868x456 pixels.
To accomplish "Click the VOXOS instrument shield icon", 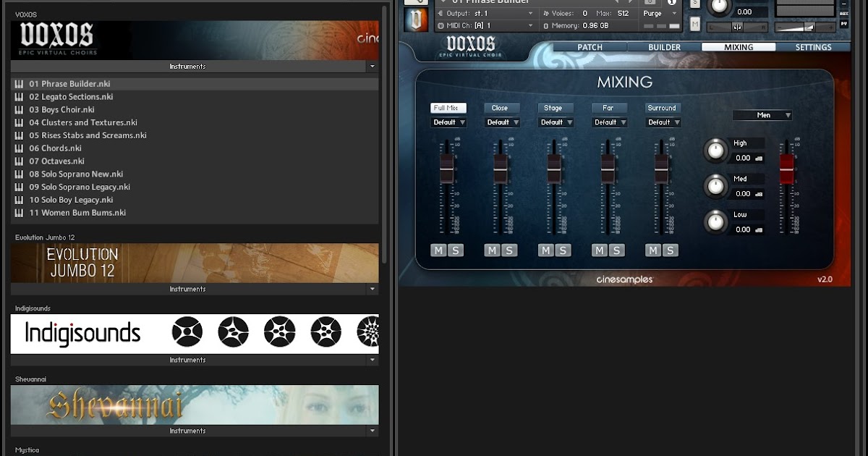I will 416,19.
